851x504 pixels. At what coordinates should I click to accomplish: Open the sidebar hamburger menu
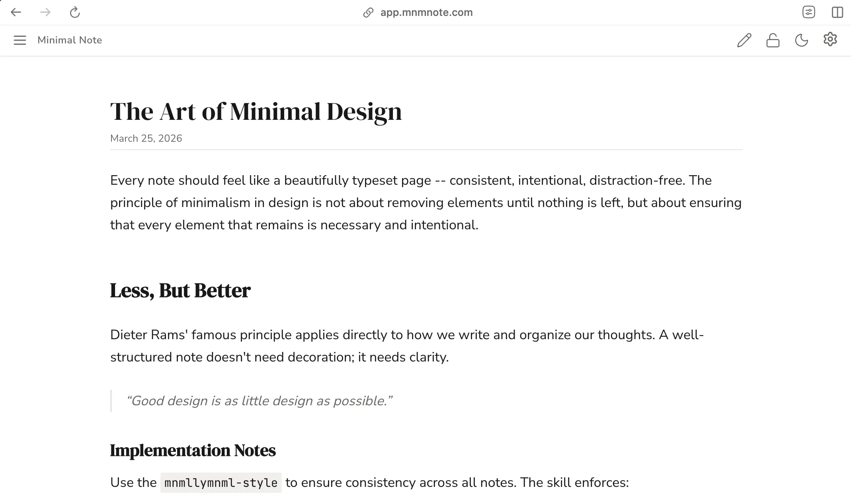click(20, 40)
